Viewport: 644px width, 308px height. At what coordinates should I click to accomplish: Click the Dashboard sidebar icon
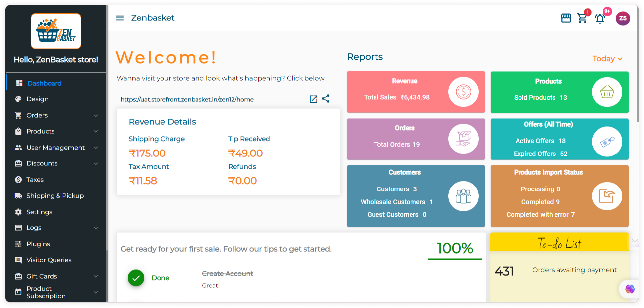19,83
